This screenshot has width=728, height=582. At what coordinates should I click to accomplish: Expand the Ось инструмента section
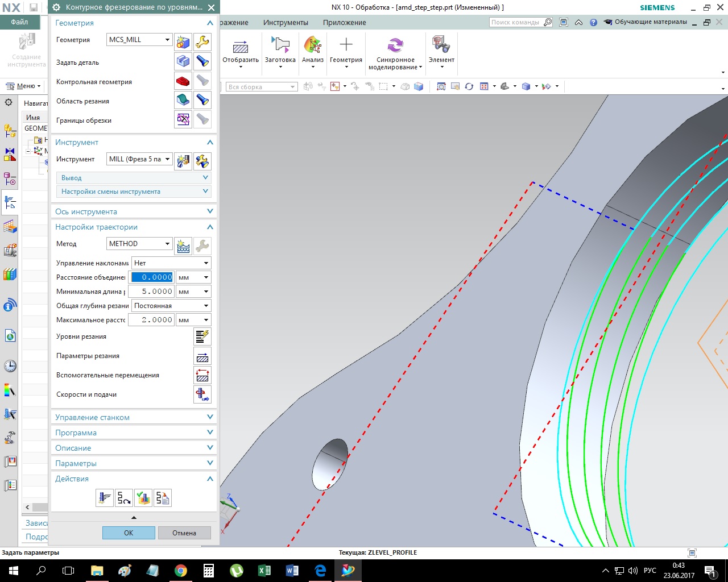point(210,211)
